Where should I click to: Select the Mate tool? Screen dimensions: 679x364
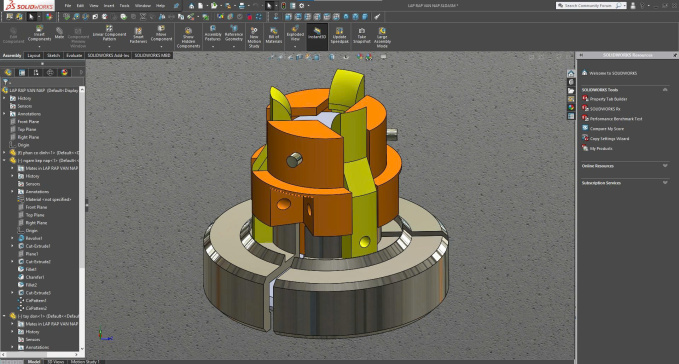59,33
